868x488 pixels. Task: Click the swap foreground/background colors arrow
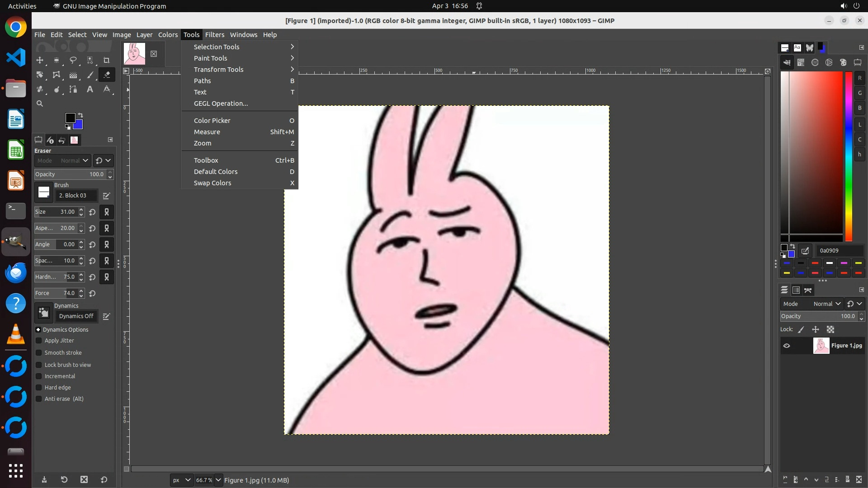point(80,115)
